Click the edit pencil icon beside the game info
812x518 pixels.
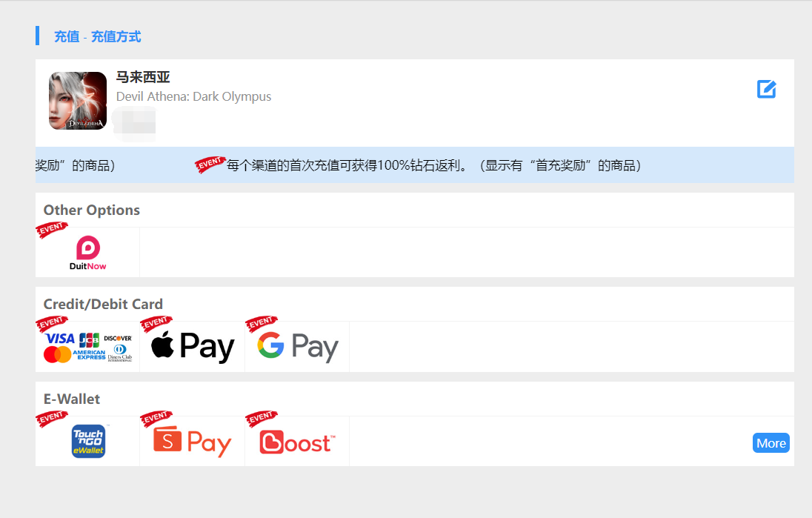pyautogui.click(x=766, y=89)
